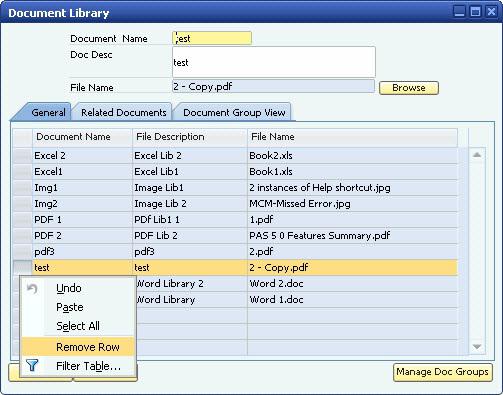Click the 1.pdf file name cell
Screen dimensions: 503x395
click(352, 220)
